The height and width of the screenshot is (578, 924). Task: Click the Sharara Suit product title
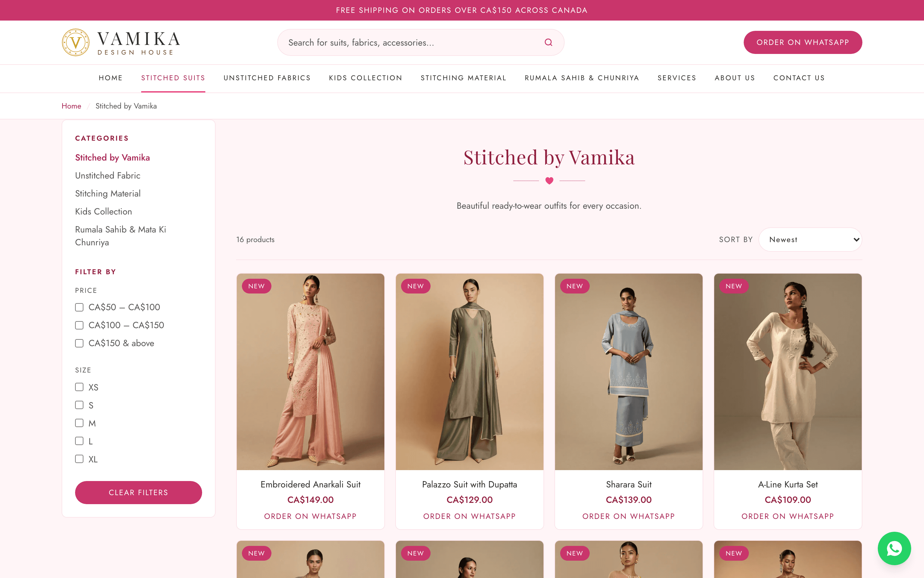click(x=629, y=484)
